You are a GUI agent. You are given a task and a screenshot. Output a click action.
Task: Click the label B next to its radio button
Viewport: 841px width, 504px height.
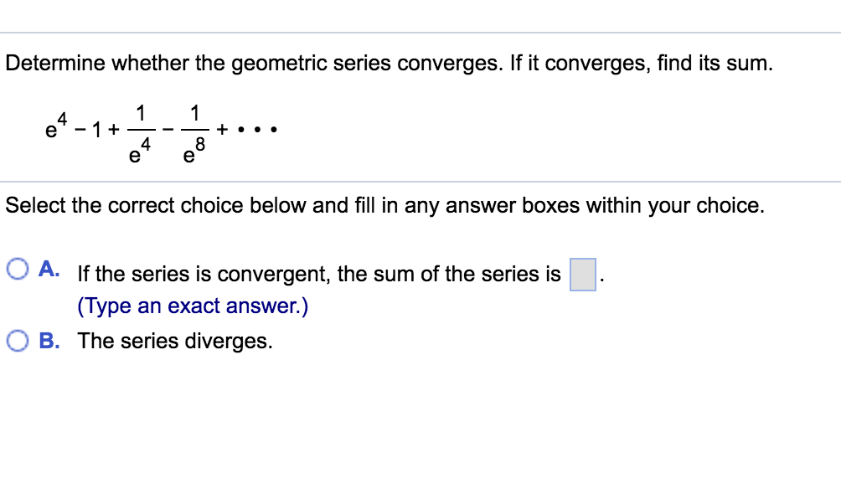pyautogui.click(x=48, y=341)
